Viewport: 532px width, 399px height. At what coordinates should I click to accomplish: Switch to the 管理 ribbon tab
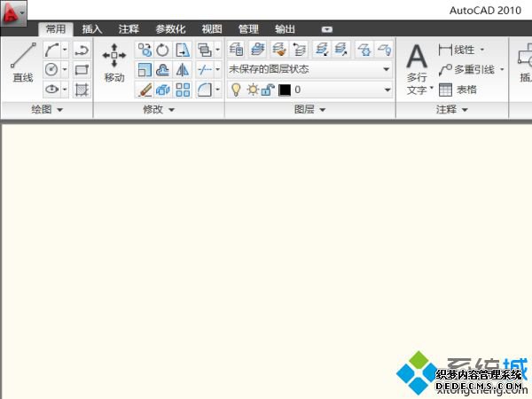coord(248,29)
